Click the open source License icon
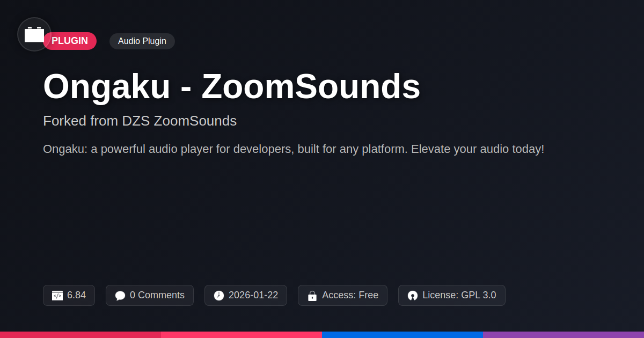This screenshot has width=644, height=338. (413, 296)
